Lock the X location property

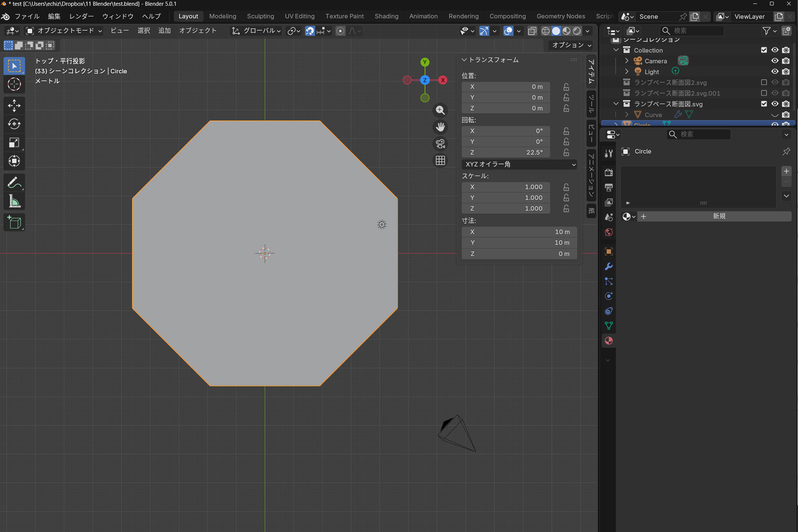pyautogui.click(x=566, y=87)
